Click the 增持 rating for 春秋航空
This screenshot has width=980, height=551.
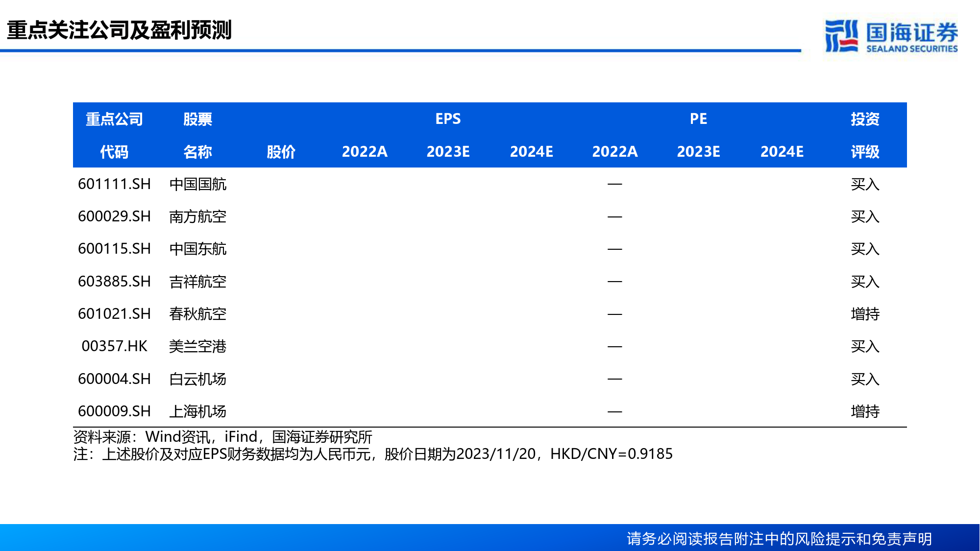865,314
